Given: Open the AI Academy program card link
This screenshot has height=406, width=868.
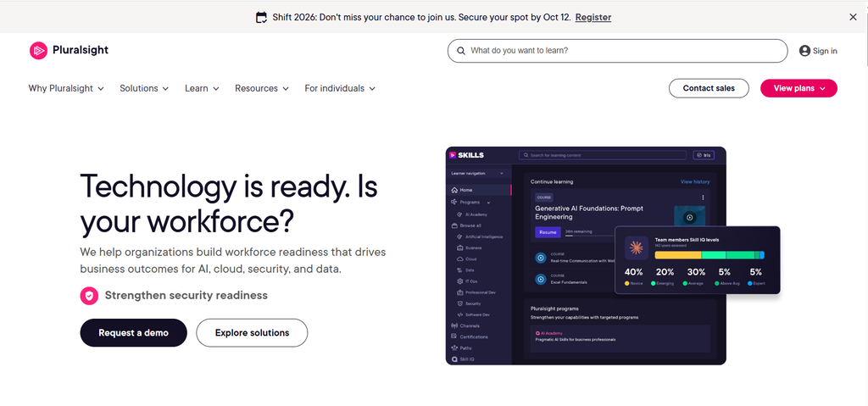Looking at the screenshot, I should point(620,338).
